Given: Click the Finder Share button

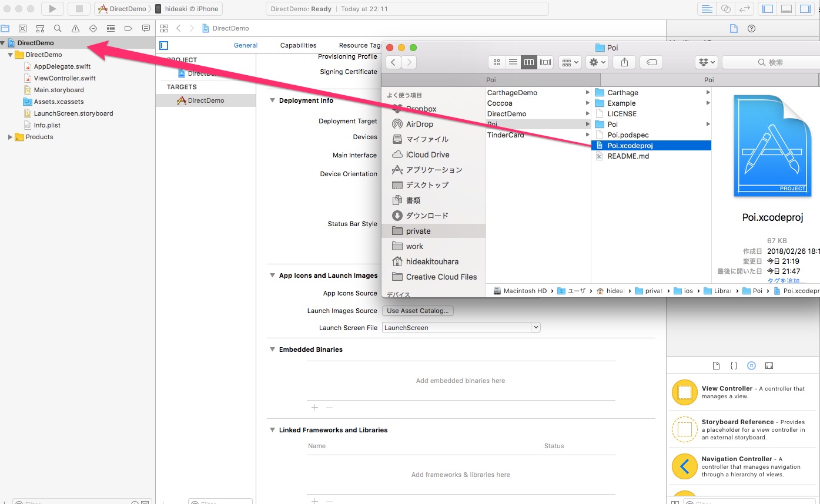Looking at the screenshot, I should click(x=624, y=62).
